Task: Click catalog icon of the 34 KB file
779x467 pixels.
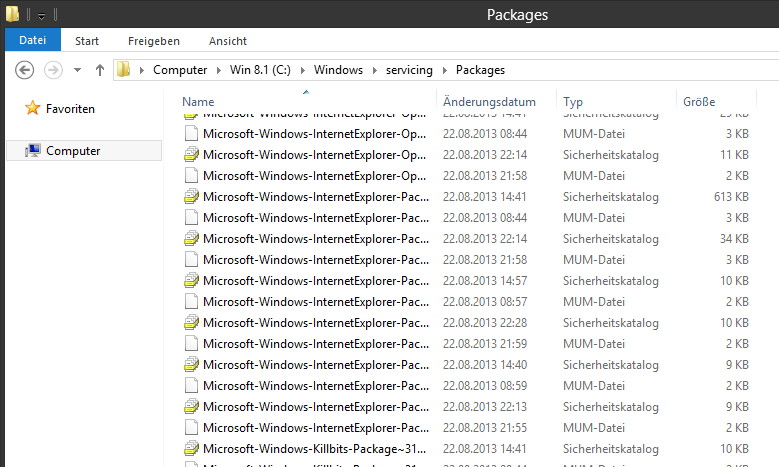Action: point(191,238)
